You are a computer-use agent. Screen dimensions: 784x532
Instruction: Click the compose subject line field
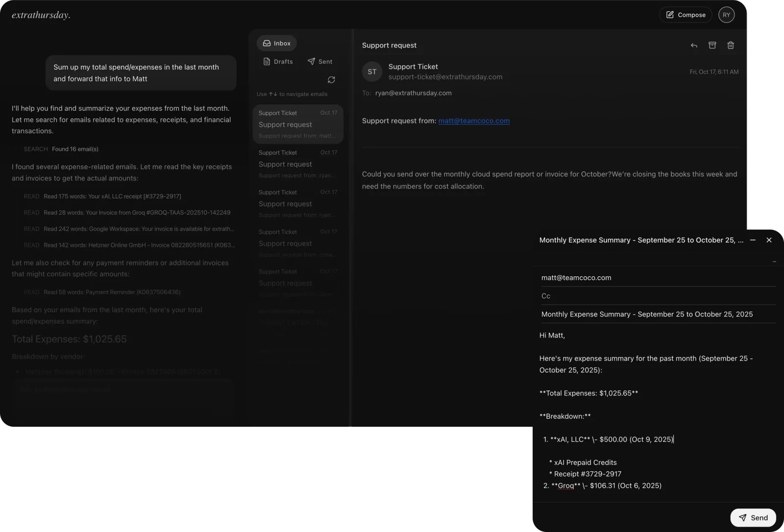pos(657,314)
